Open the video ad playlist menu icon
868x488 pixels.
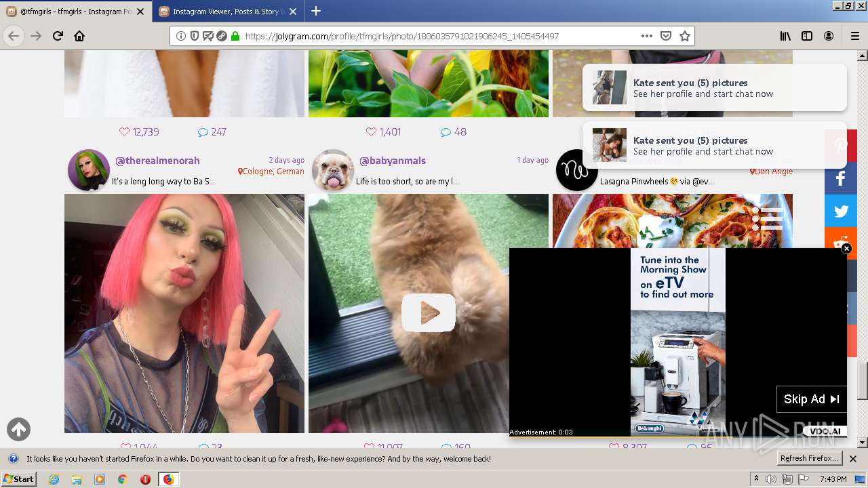pyautogui.click(x=767, y=218)
